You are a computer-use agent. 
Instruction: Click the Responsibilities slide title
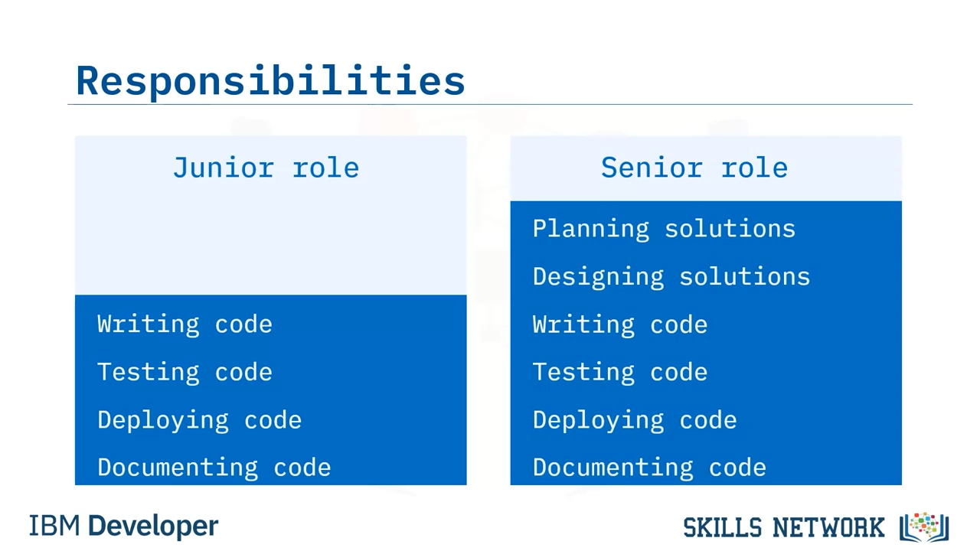270,80
